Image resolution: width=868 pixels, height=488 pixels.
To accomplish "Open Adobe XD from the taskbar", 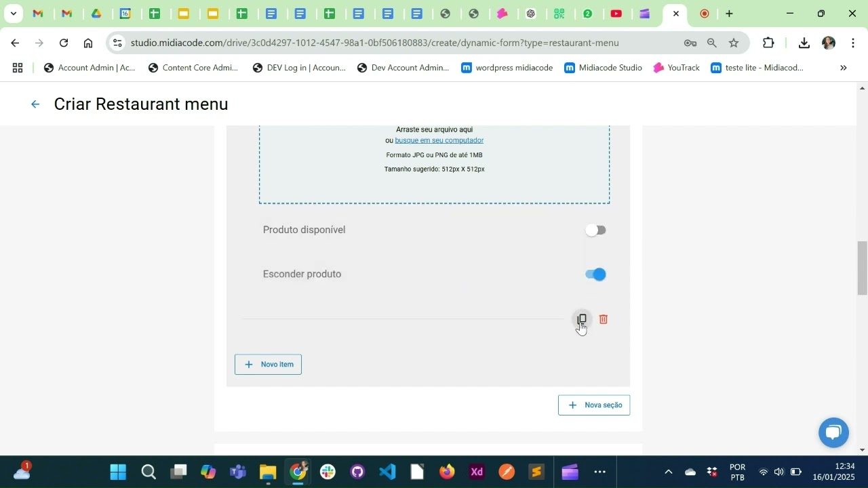I will tap(477, 472).
